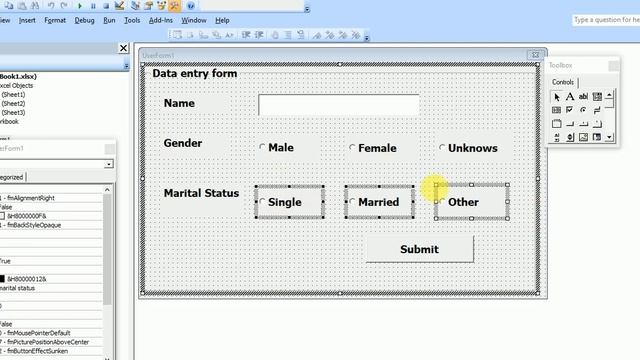
Task: Click the Toolbox scroll-up arrow button
Action: (609, 96)
